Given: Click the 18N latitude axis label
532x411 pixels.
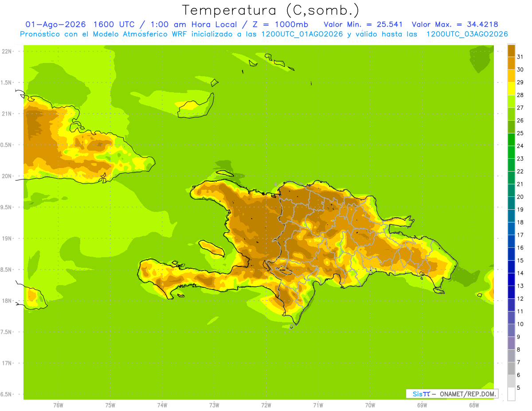Looking at the screenshot, I should [x=7, y=301].
